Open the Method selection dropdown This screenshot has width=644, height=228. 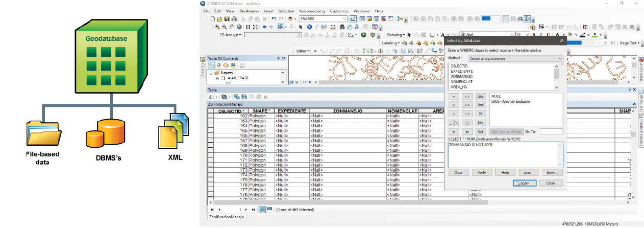point(560,59)
